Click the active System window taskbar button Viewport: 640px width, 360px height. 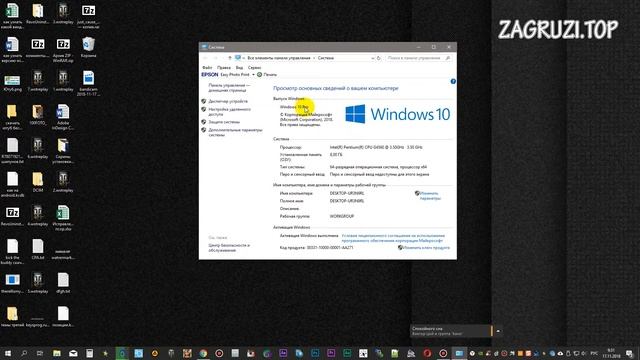[459, 353]
